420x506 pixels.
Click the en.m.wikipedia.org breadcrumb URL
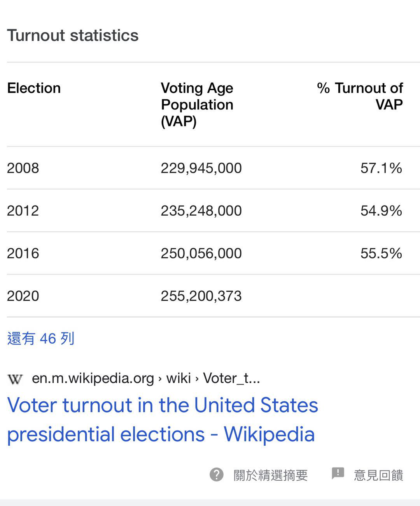[x=146, y=378]
